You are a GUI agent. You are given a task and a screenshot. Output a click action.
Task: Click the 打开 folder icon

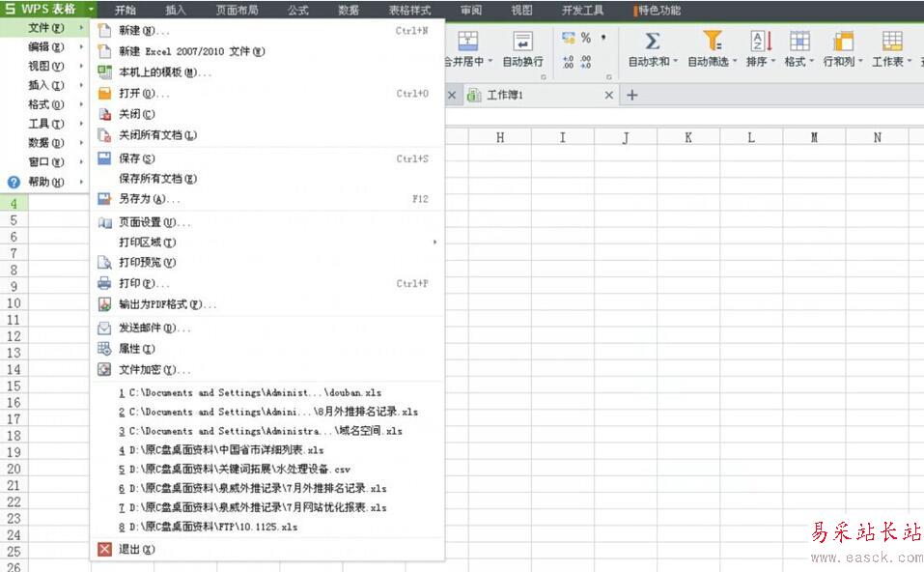(x=104, y=93)
